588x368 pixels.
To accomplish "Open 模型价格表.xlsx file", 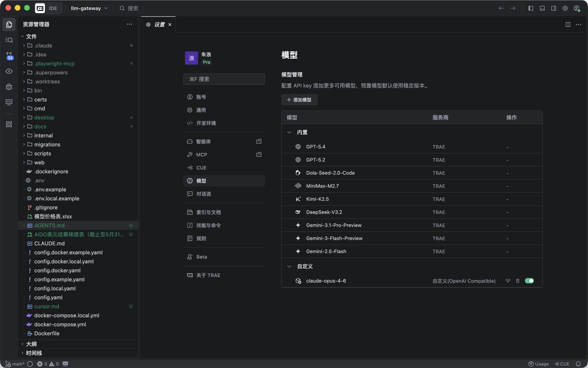I will pos(78,216).
